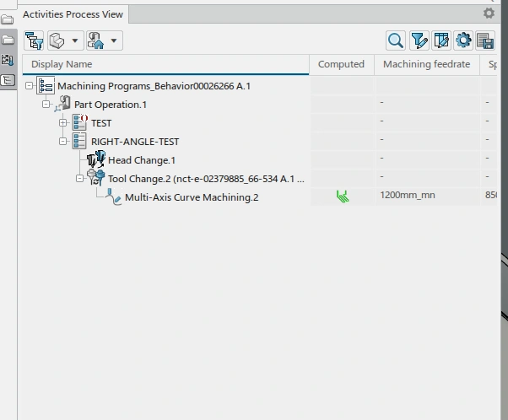The height and width of the screenshot is (420, 508).
Task: Click the Machining feedrate column header
Action: [427, 64]
